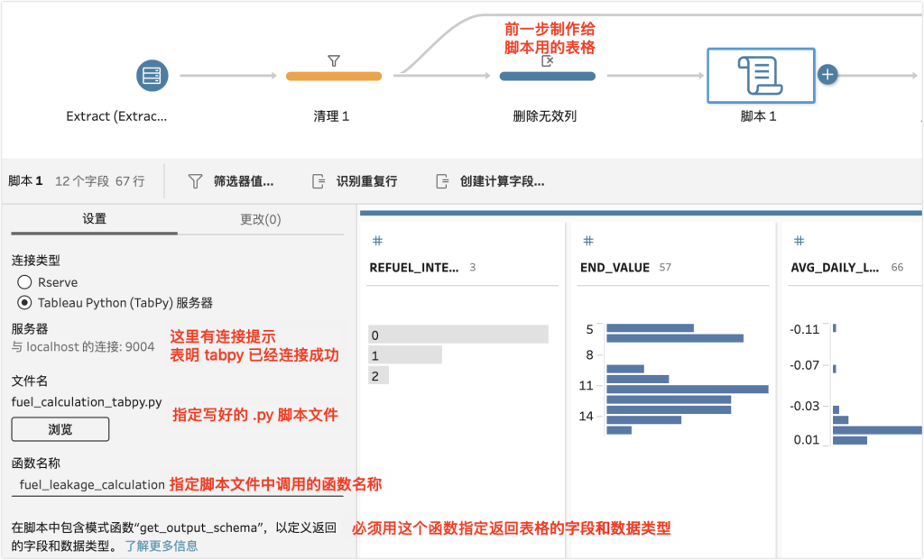
Task: Click the remove-field icon above 删除无效列
Action: click(547, 61)
